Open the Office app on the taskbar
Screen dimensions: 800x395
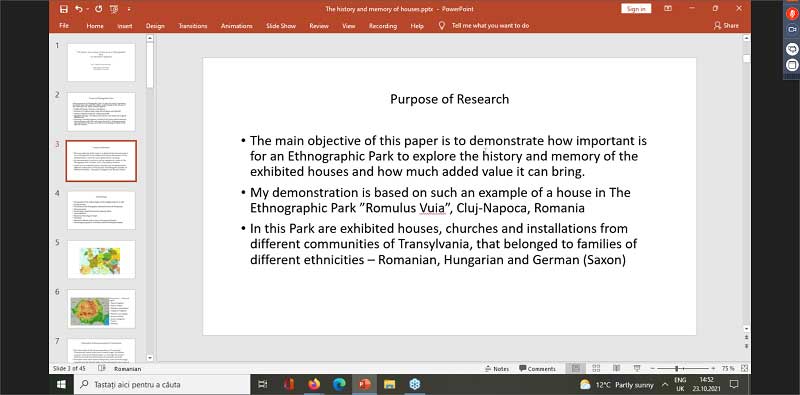tap(289, 384)
